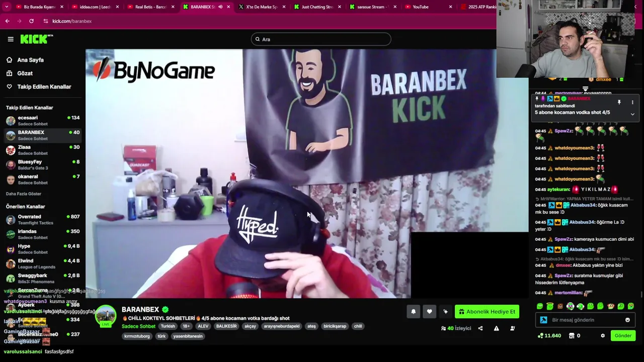Click the Turkish language tag
The image size is (644, 362).
[168, 326]
